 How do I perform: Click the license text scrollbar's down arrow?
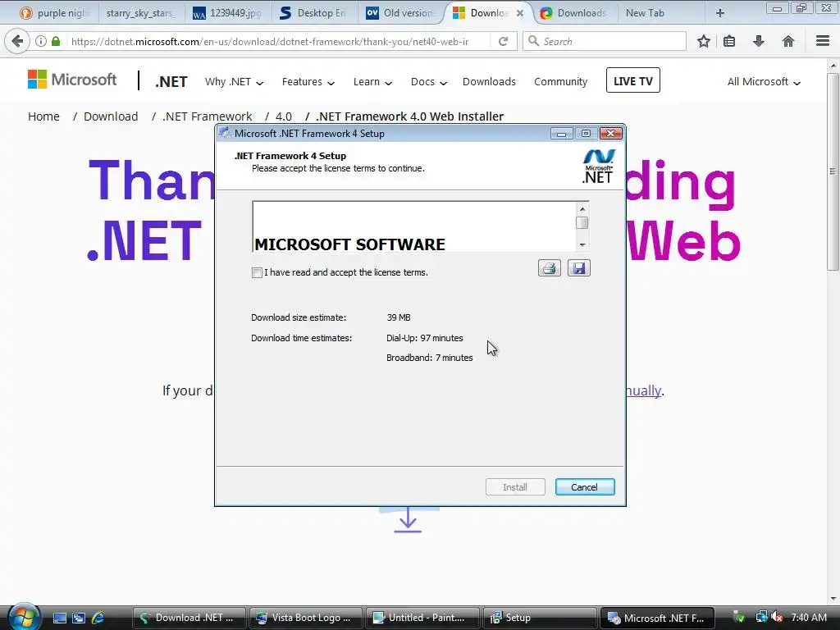click(582, 244)
